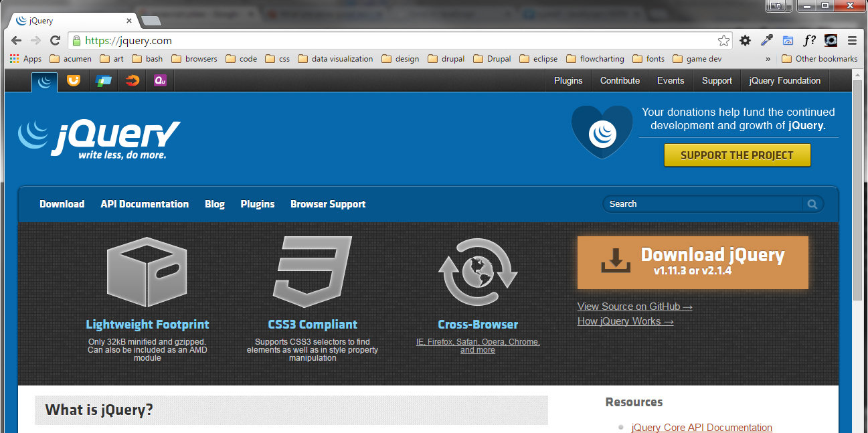Screen dimensions: 868x433
Task: Click the site padlock icon in address bar
Action: [x=76, y=41]
